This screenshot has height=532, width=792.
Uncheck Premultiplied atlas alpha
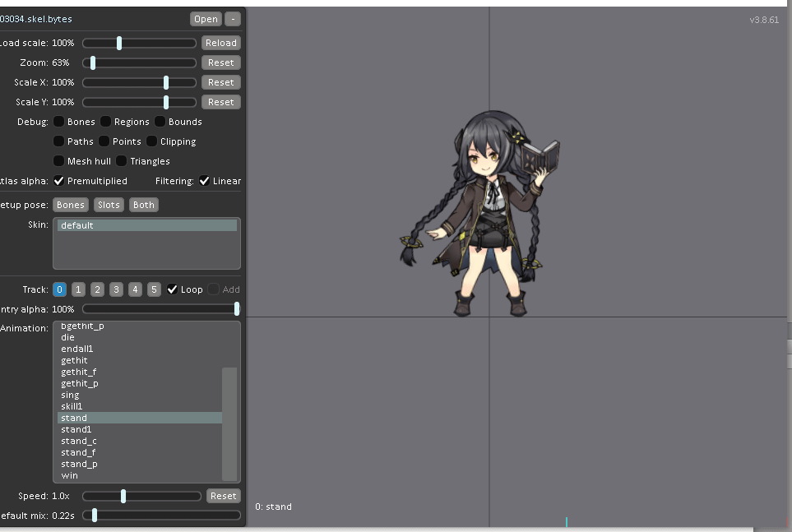tap(58, 181)
